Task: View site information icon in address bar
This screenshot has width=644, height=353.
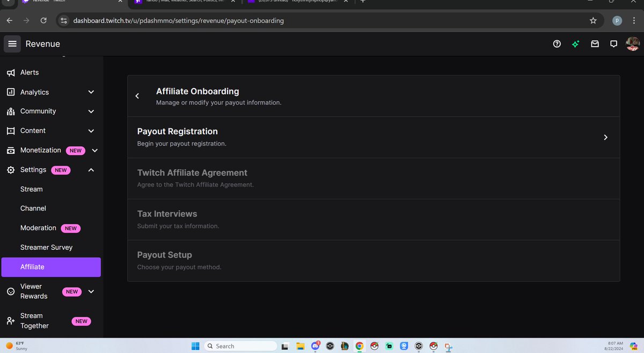Action: pyautogui.click(x=64, y=20)
